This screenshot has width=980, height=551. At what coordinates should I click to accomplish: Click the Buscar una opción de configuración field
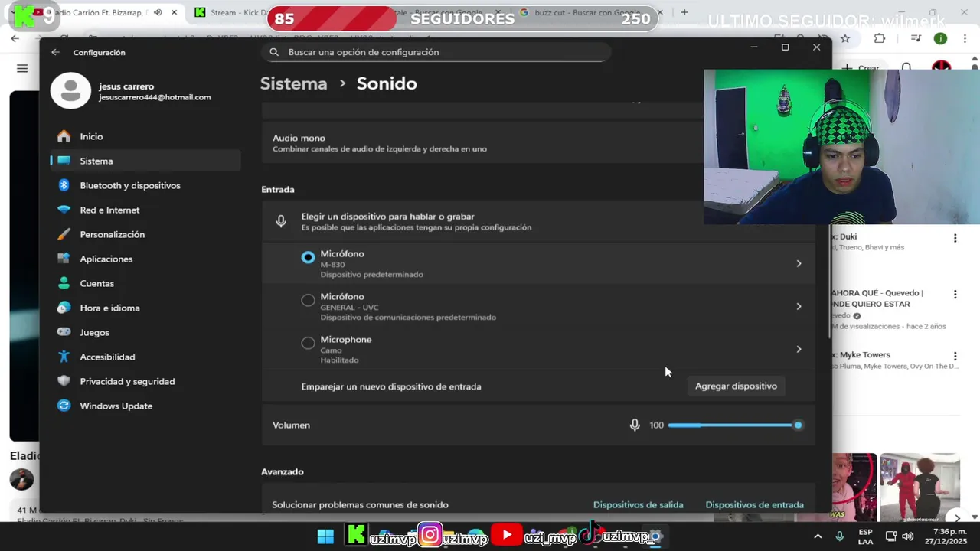[436, 52]
